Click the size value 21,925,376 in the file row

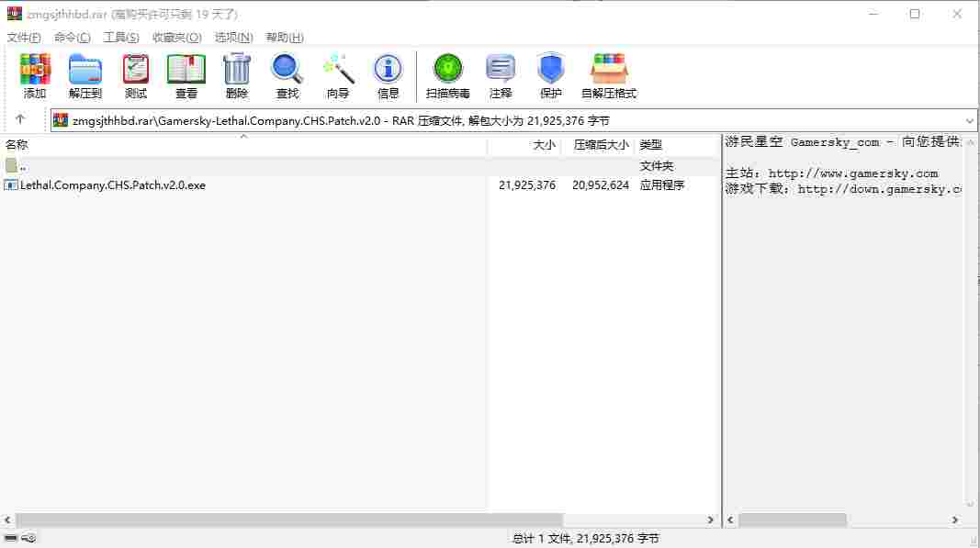[x=527, y=185]
